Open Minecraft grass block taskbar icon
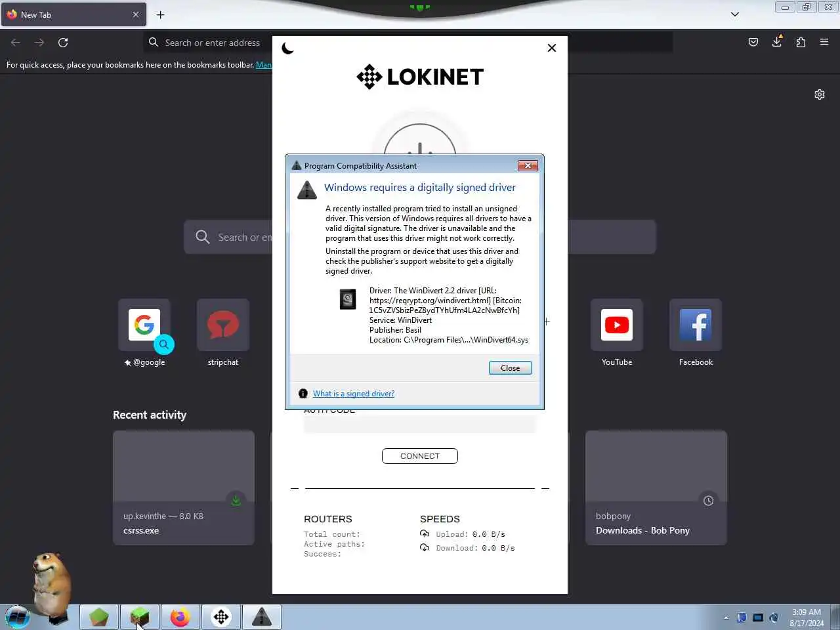This screenshot has height=630, width=840. pos(140,617)
